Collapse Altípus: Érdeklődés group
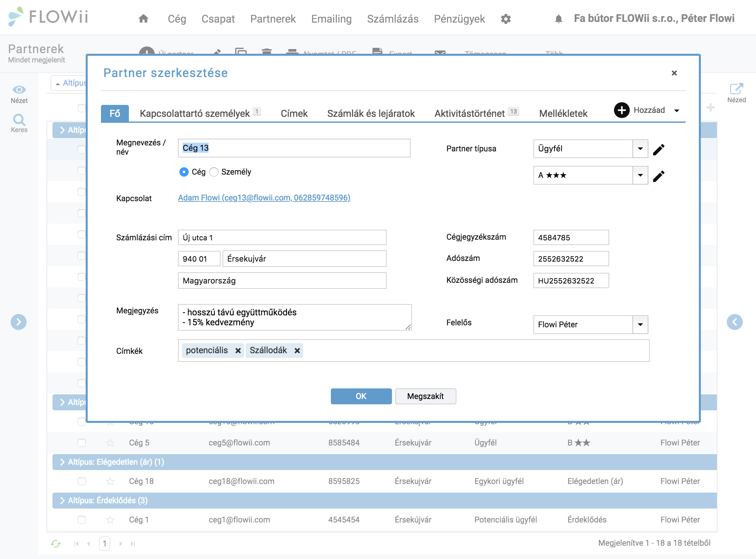Viewport: 756px width, 559px height. tap(62, 501)
